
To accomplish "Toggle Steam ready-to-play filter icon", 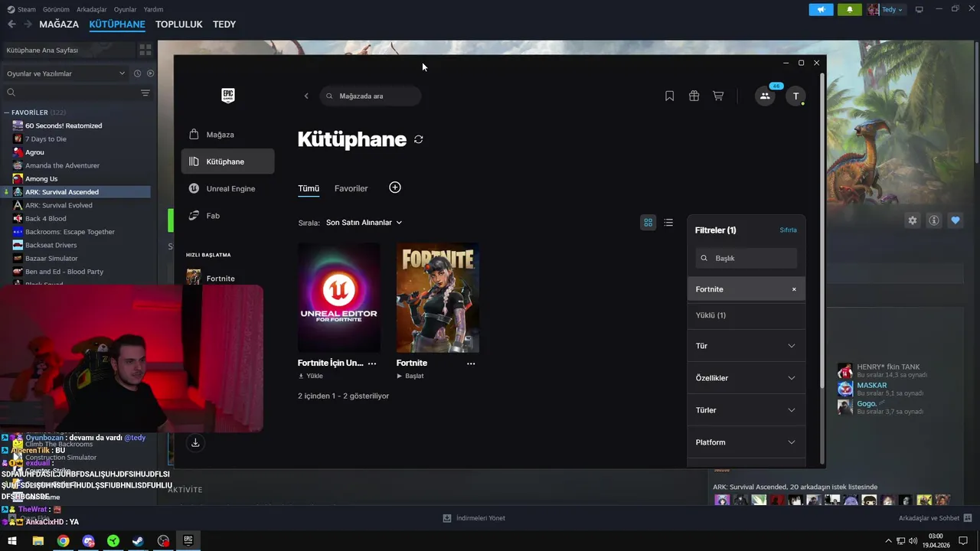I will 150,73.
